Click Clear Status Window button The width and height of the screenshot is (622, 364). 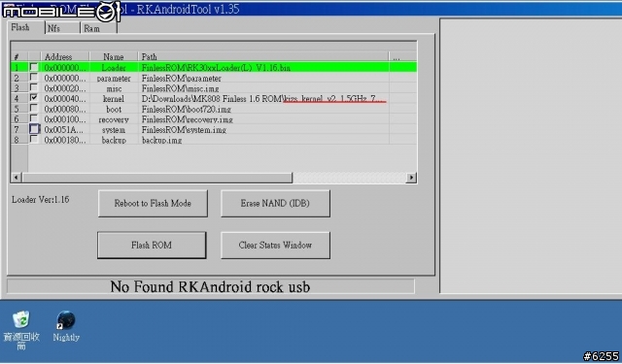275,246
